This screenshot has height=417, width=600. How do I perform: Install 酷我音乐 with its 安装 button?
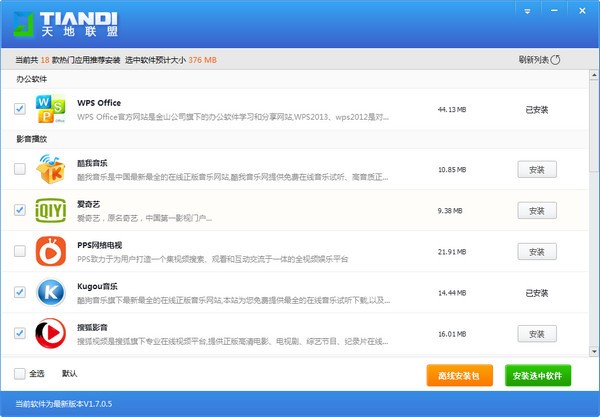537,169
